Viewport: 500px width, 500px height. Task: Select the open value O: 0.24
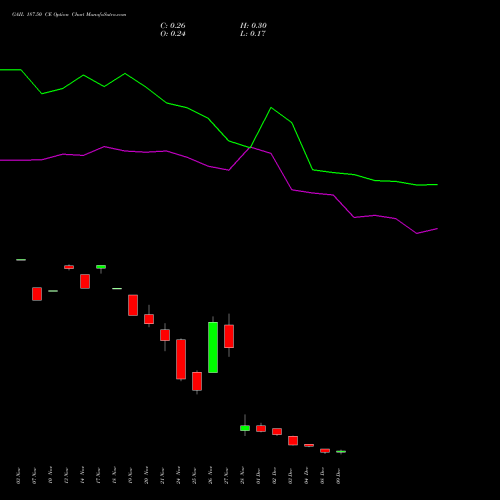[x=173, y=34]
